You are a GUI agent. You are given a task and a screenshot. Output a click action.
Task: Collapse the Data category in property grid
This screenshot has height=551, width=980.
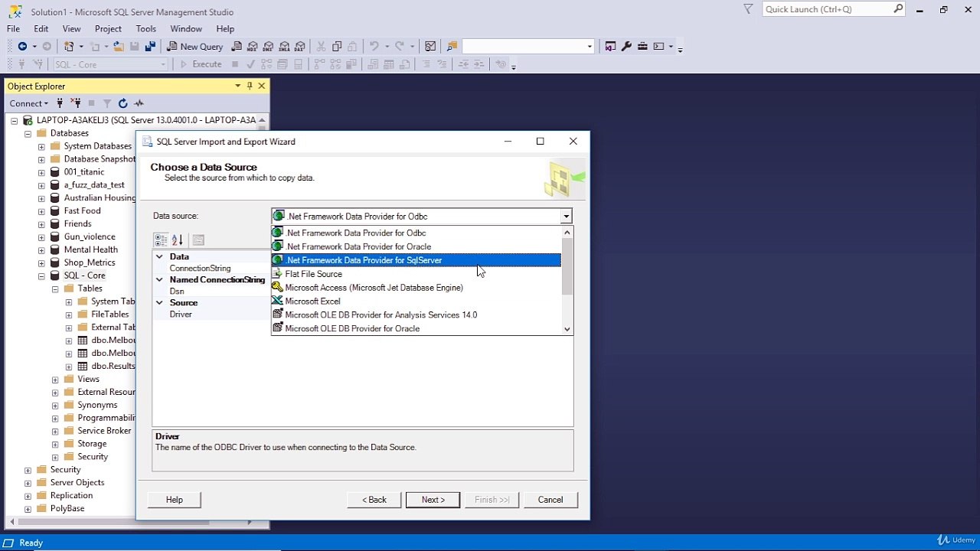(x=159, y=257)
